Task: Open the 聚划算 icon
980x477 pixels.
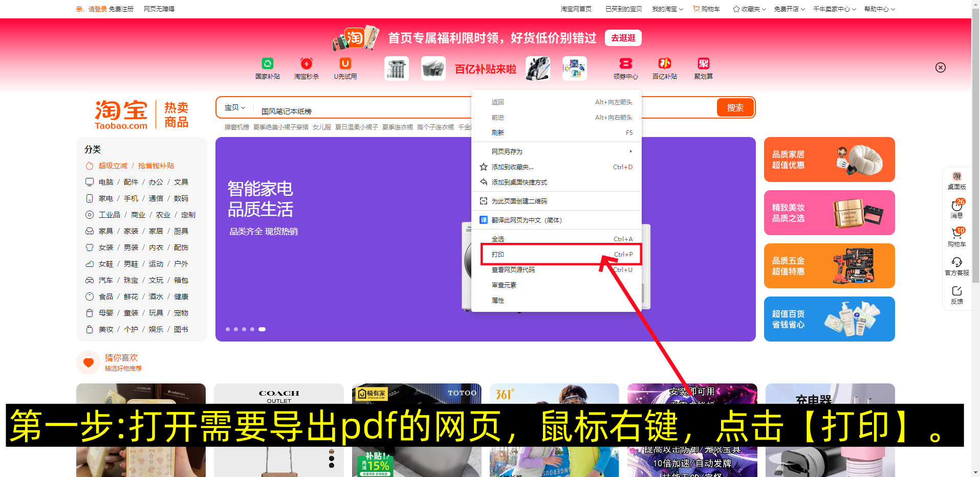Action: coord(703,63)
